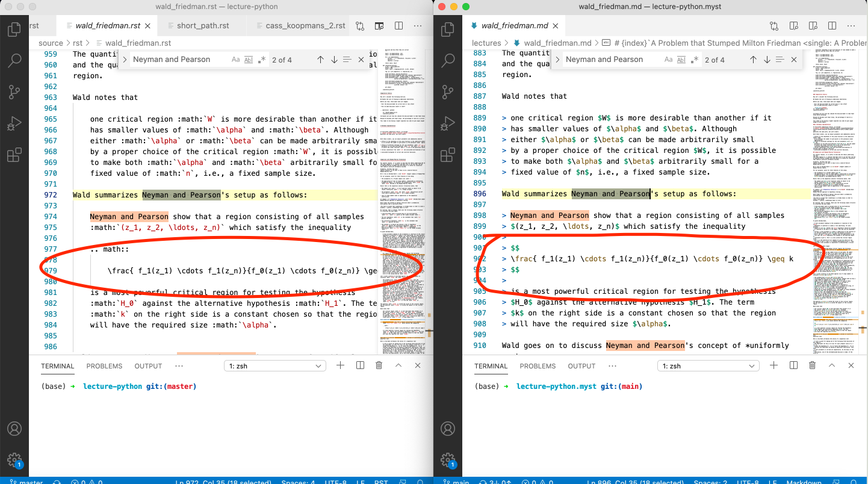Toggle regular expression in wald_friedman.md find bar
The height and width of the screenshot is (484, 868).
(695, 60)
